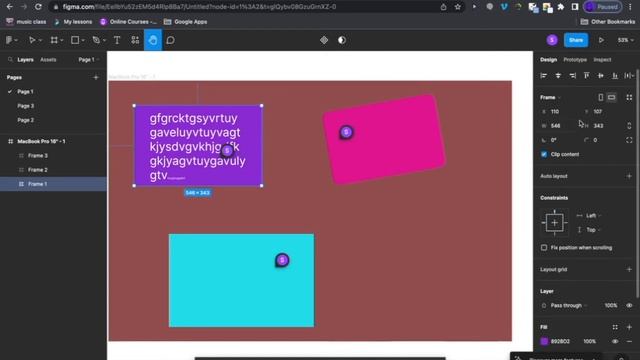Screen dimensions: 640x360
Task: Click the Present play icon
Action: click(601, 40)
